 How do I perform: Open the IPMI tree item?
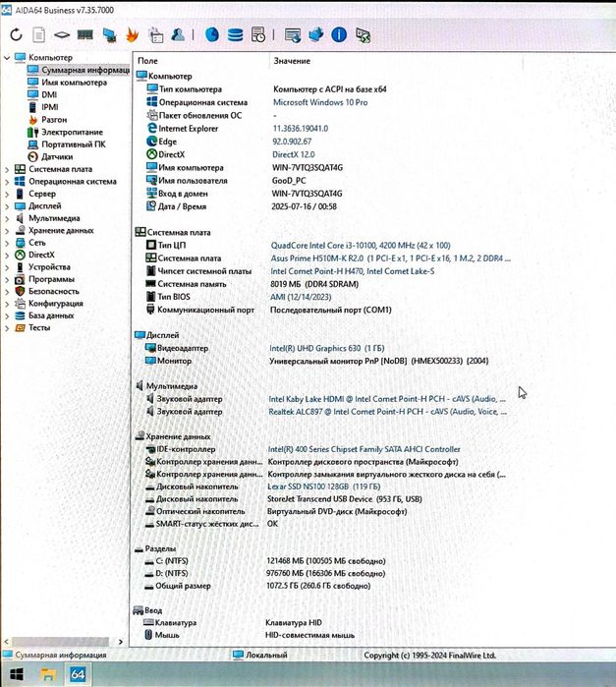click(x=43, y=107)
